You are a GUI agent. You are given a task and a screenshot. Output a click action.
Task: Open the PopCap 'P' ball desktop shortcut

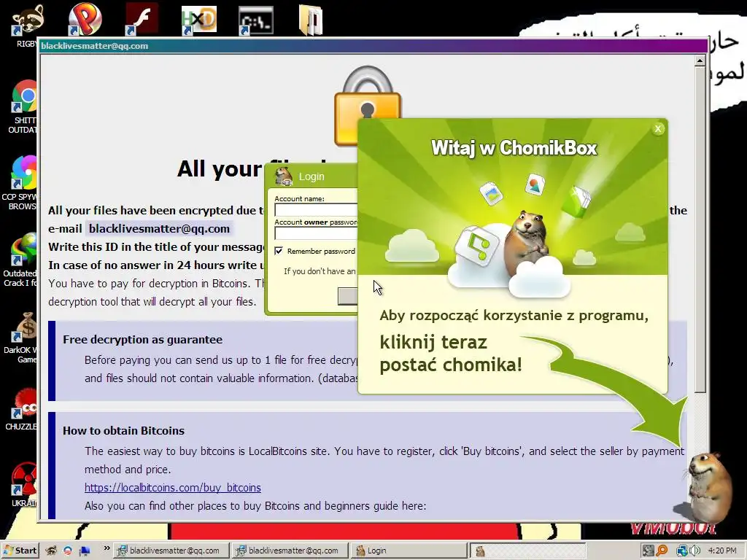pyautogui.click(x=85, y=20)
